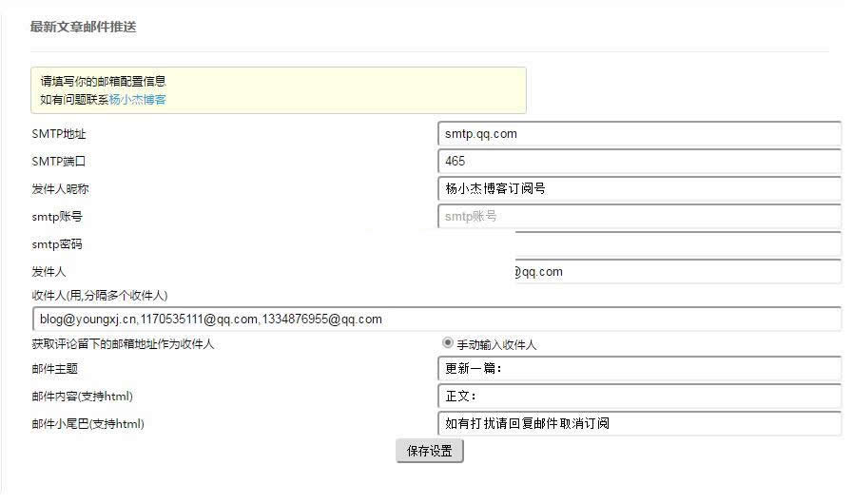Click the 邮件小尾巴 input field
The width and height of the screenshot is (853, 504).
[x=639, y=423]
